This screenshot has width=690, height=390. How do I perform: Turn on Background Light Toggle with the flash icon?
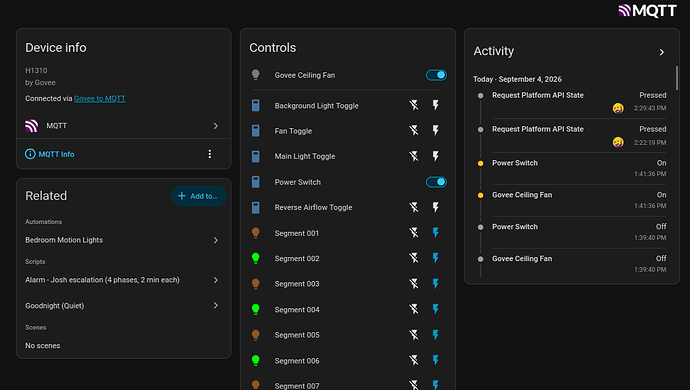tap(435, 105)
